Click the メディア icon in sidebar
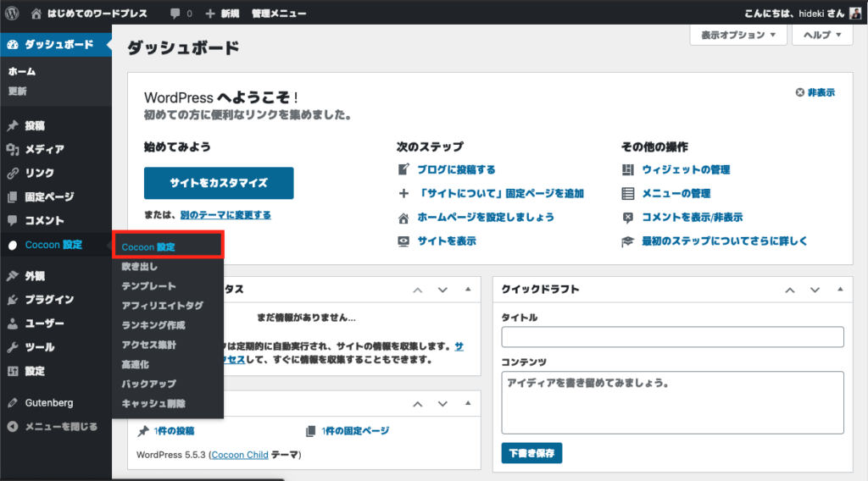The image size is (868, 481). click(x=13, y=149)
